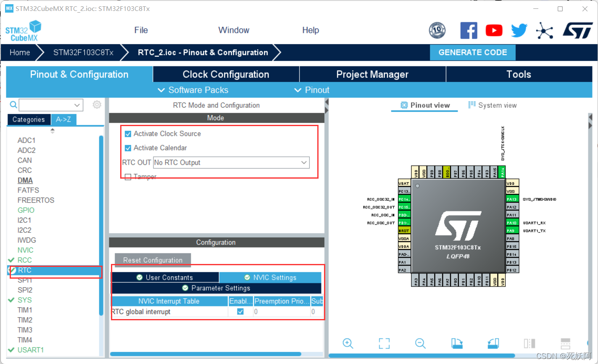Rotate the chip counter-clockwise
Image resolution: width=598 pixels, height=364 pixels.
coord(493,343)
